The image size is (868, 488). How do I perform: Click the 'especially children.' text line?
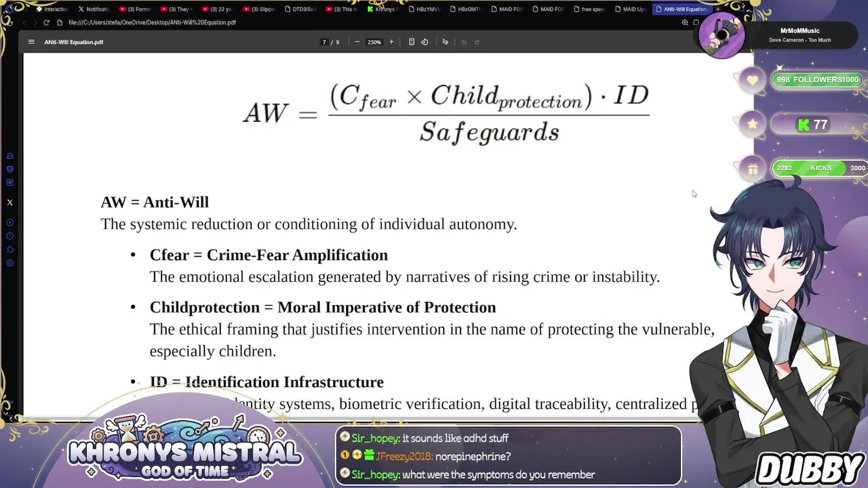pos(213,351)
